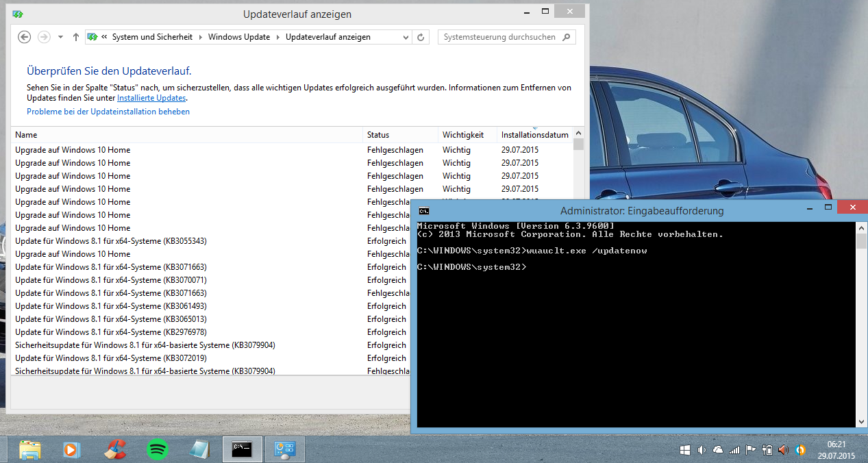Launch Windows Media Player from taskbar
Viewport: 868px width, 463px height.
point(71,449)
